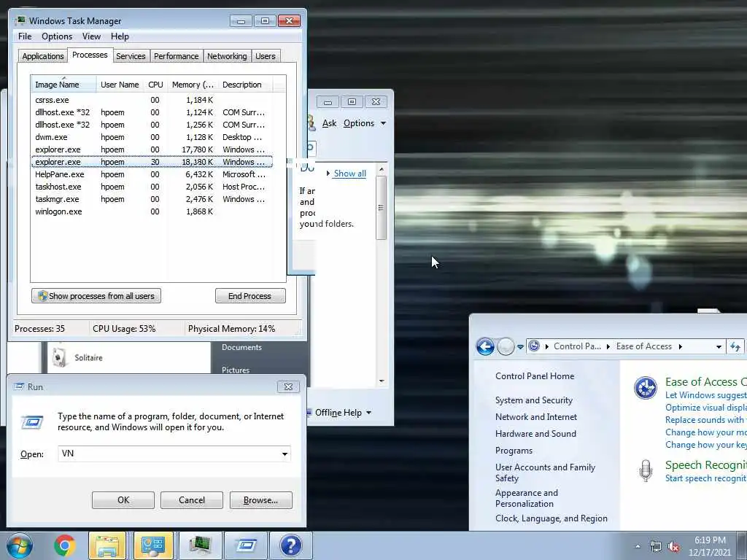The height and width of the screenshot is (560, 747).
Task: Click Documents in the Start menu
Action: click(241, 347)
